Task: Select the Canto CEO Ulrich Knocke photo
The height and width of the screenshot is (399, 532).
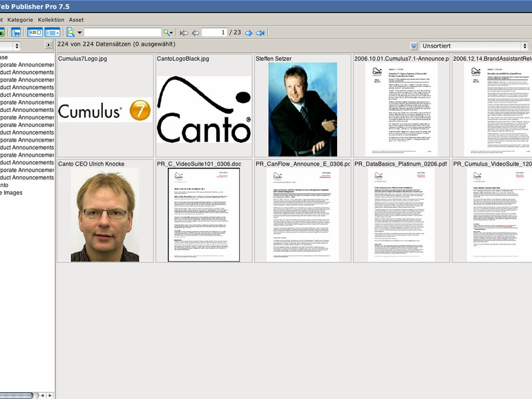Action: point(105,215)
